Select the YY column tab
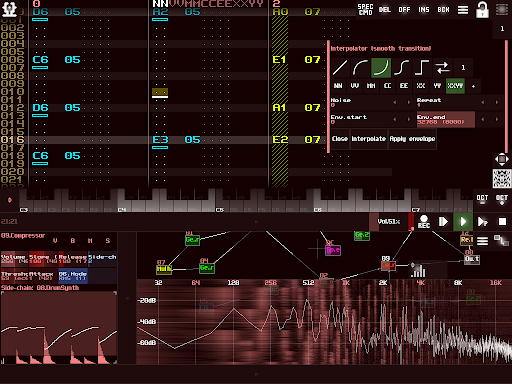 coord(437,86)
